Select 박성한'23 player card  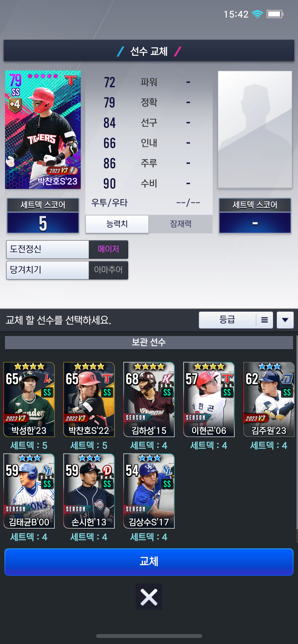(x=29, y=400)
